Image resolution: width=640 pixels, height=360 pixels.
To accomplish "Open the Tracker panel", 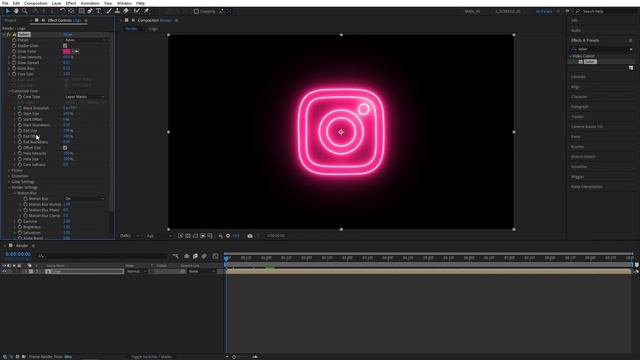I will (x=577, y=117).
